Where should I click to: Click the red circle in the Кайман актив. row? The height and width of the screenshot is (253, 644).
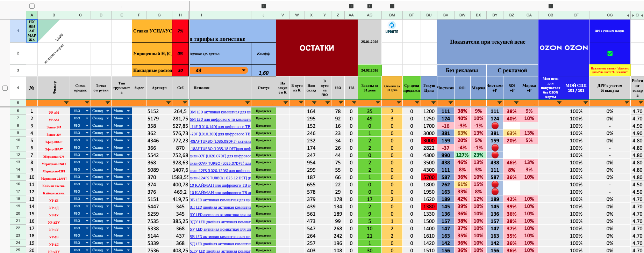(x=495, y=192)
